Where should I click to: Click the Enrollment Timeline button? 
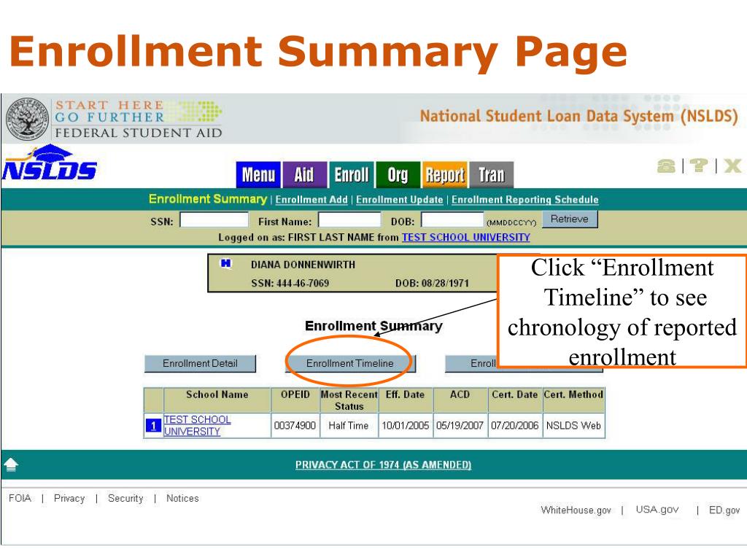[350, 363]
